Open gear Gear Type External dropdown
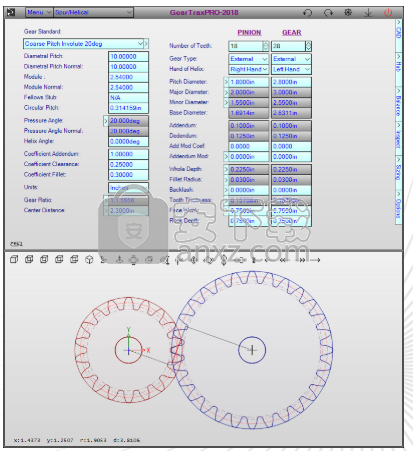413x451 pixels. click(x=291, y=59)
